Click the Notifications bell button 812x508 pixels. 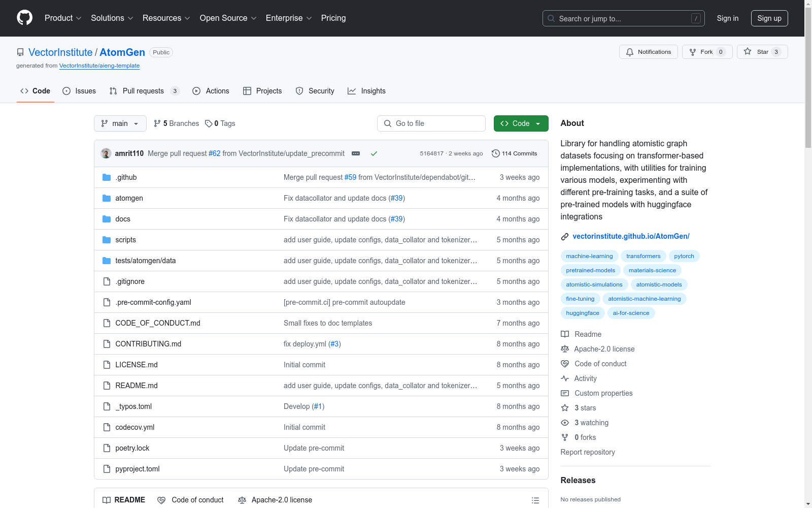(x=649, y=52)
